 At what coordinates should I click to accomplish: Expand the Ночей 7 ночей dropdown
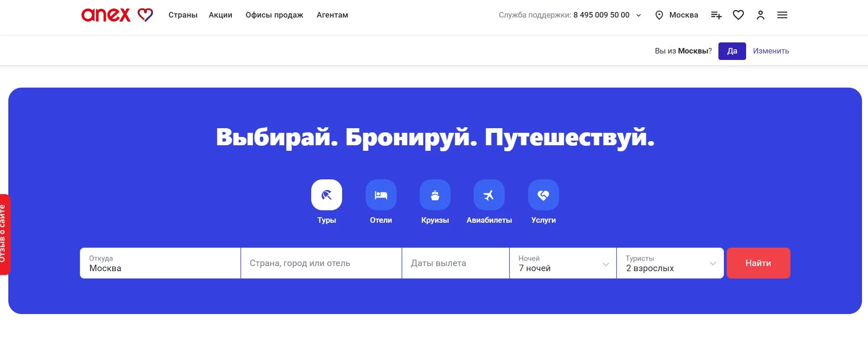tap(563, 263)
